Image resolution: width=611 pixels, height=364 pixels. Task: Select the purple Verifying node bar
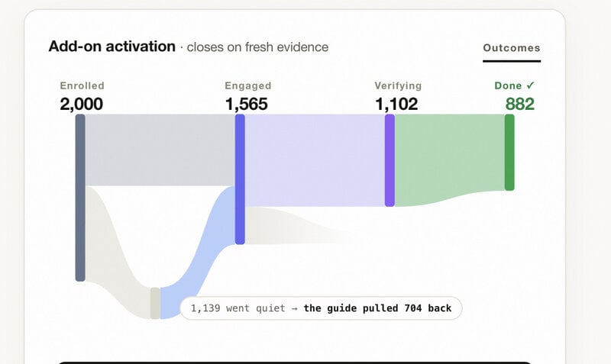[390, 160]
